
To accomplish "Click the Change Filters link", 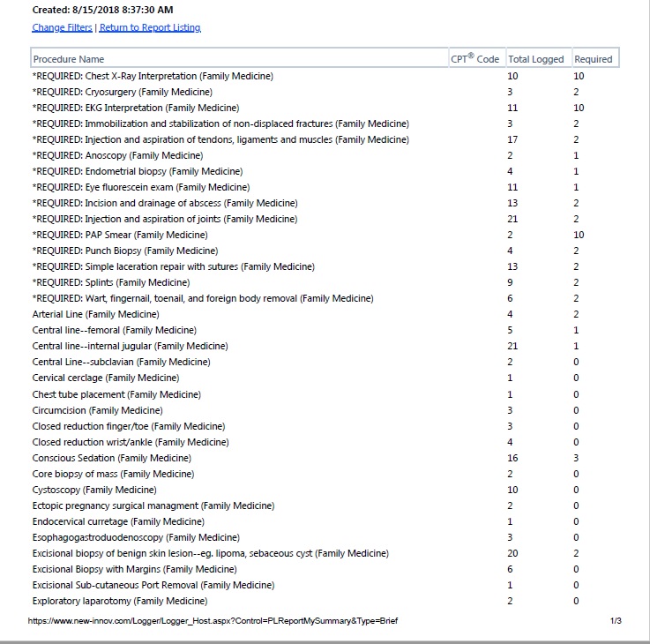I will click(62, 27).
